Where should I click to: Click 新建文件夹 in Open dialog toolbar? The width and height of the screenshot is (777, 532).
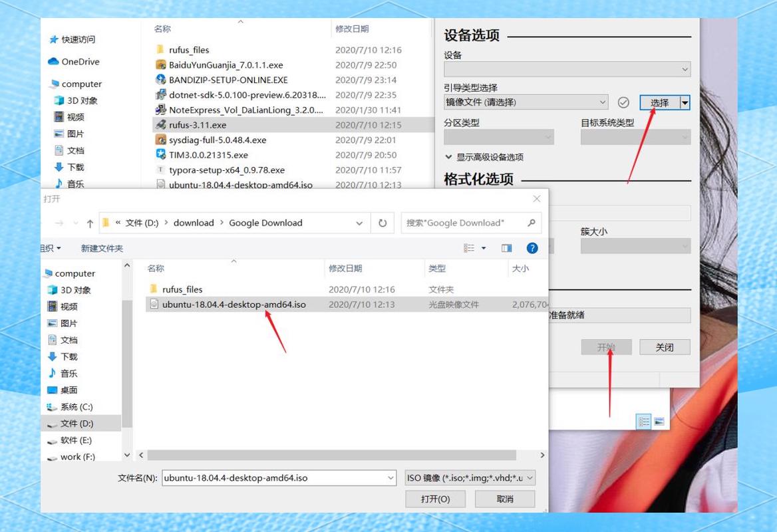[102, 248]
